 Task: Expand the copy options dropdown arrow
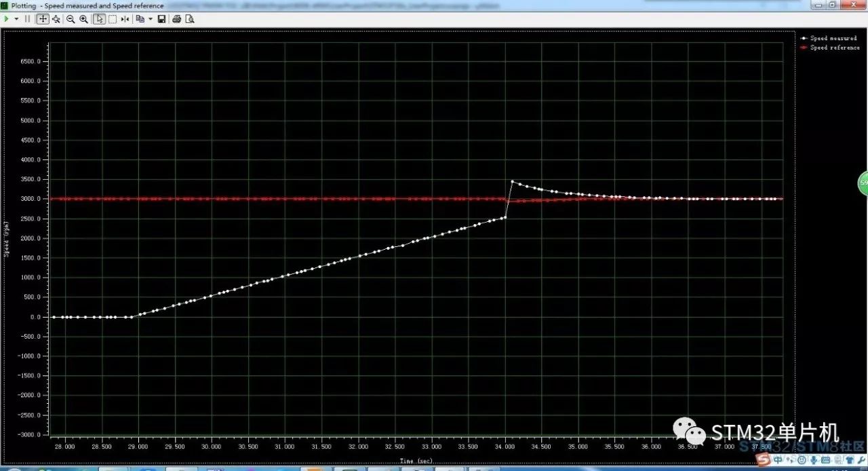(150, 19)
